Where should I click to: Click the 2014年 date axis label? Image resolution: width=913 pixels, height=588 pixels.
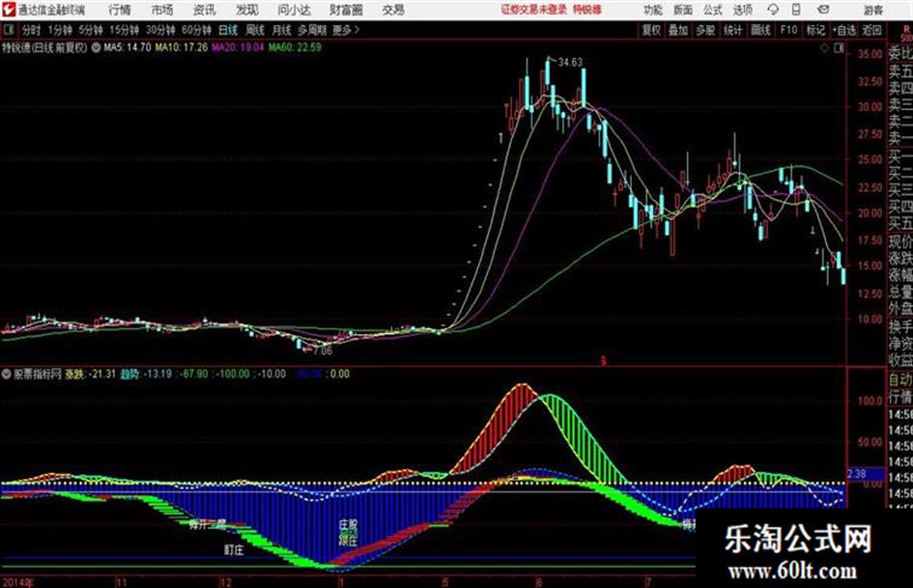(17, 582)
